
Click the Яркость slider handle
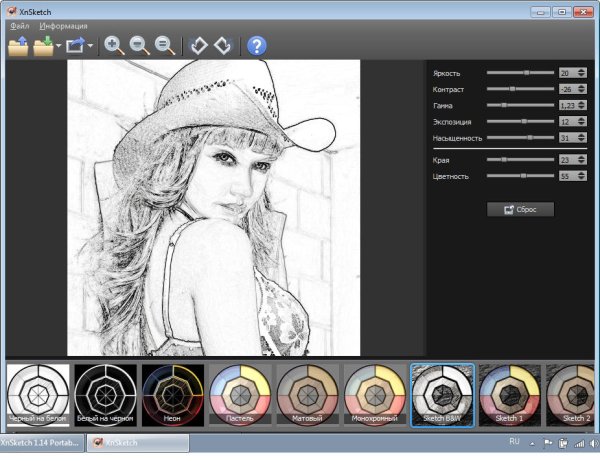point(526,73)
